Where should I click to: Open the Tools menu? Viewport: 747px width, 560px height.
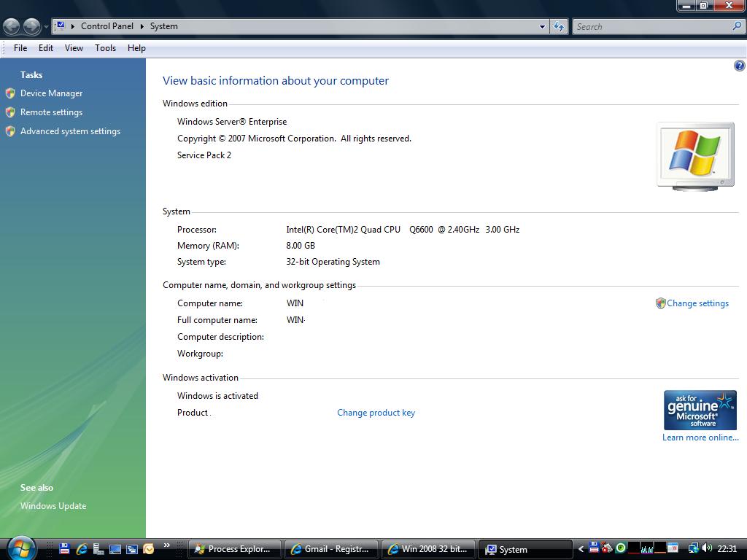(x=105, y=48)
